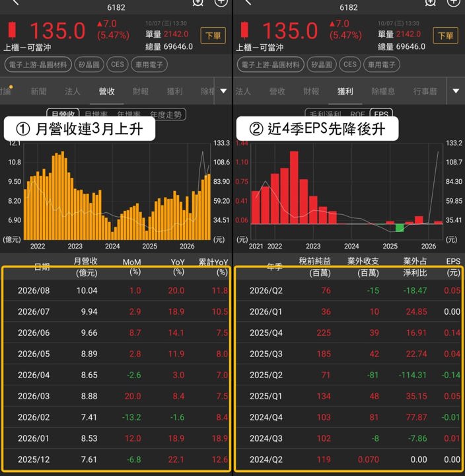Select 年度走勢 chart option in left panel
This screenshot has width=465, height=476.
[x=166, y=115]
